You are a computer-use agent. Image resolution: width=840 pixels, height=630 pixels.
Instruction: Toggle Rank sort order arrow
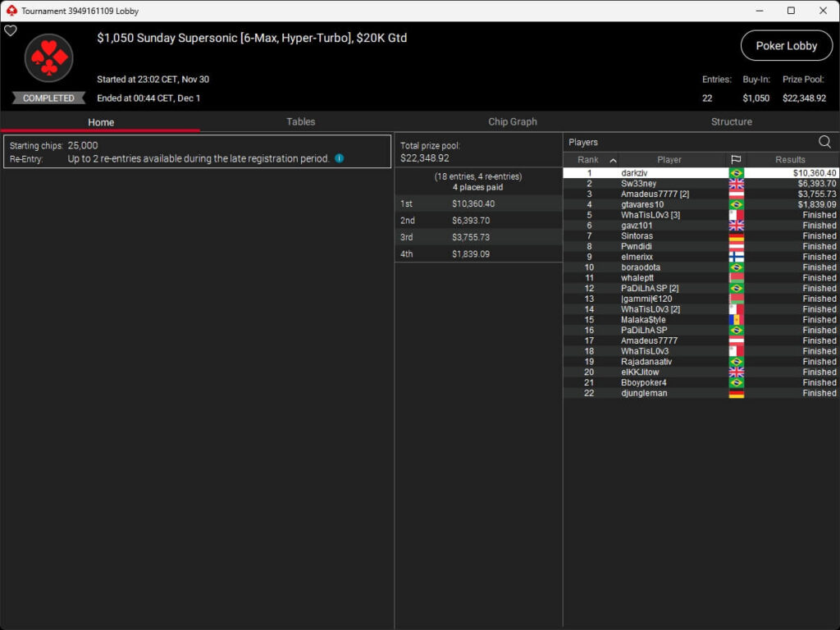(x=613, y=160)
